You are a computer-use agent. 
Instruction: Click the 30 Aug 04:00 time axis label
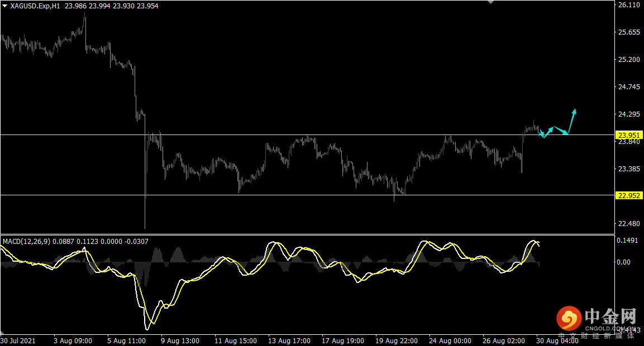click(557, 340)
